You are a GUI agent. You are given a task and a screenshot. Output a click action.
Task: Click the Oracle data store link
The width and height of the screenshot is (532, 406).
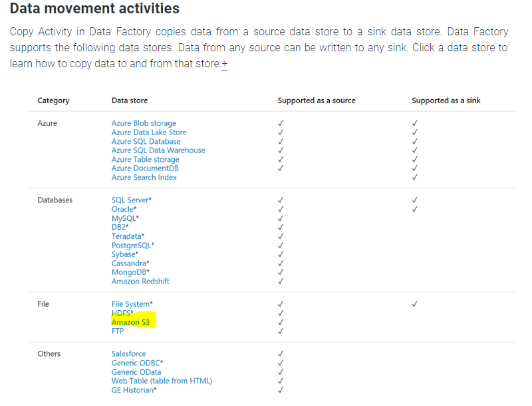[124, 209]
